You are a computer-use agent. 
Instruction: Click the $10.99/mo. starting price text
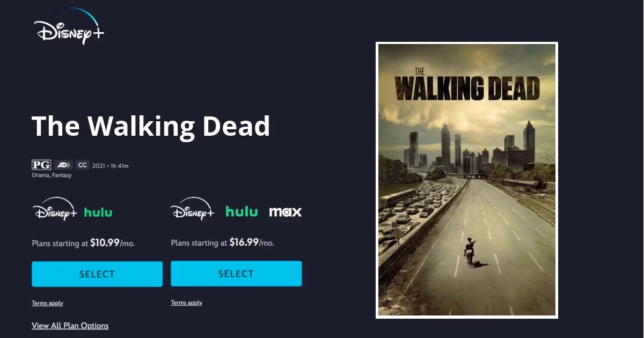[112, 243]
